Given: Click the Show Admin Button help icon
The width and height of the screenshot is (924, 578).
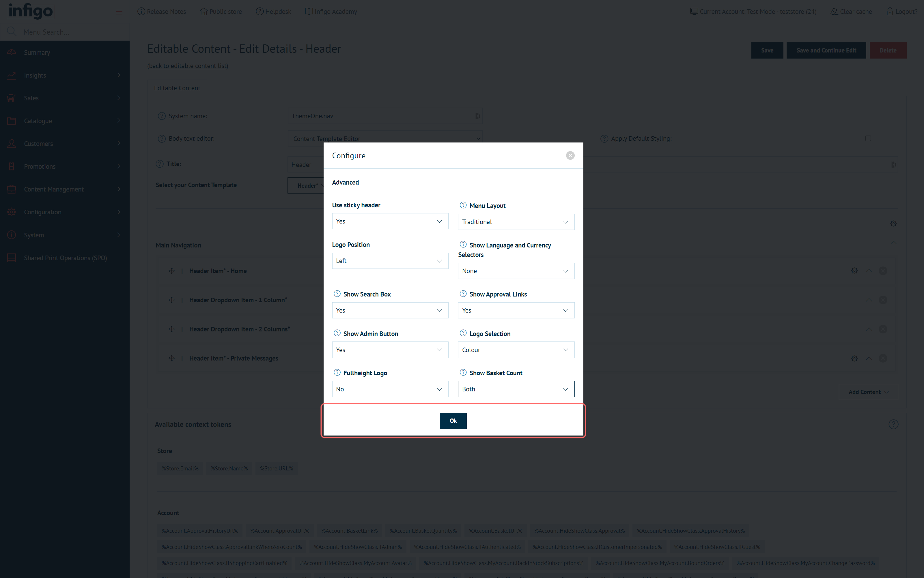Looking at the screenshot, I should (337, 333).
